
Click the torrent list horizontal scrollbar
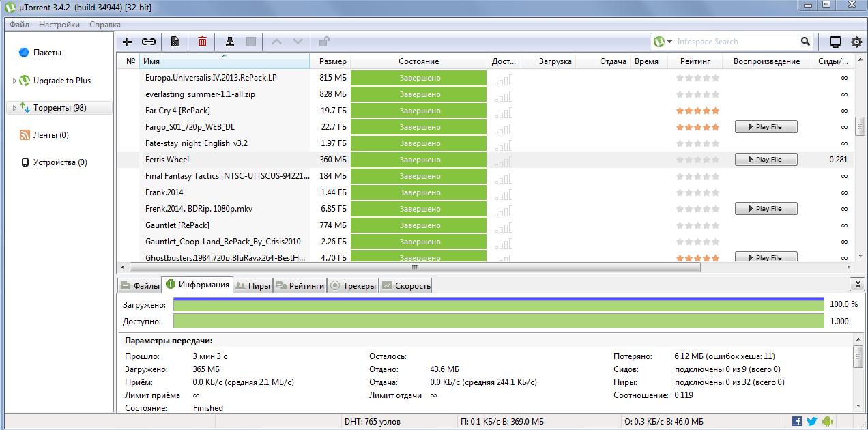416,268
